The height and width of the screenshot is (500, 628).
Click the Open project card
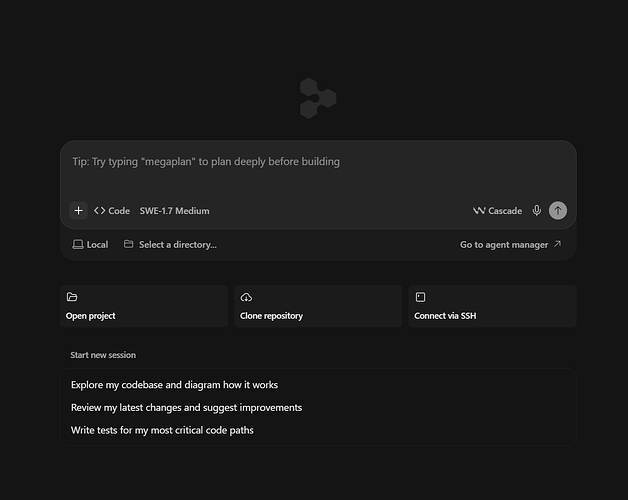point(144,306)
